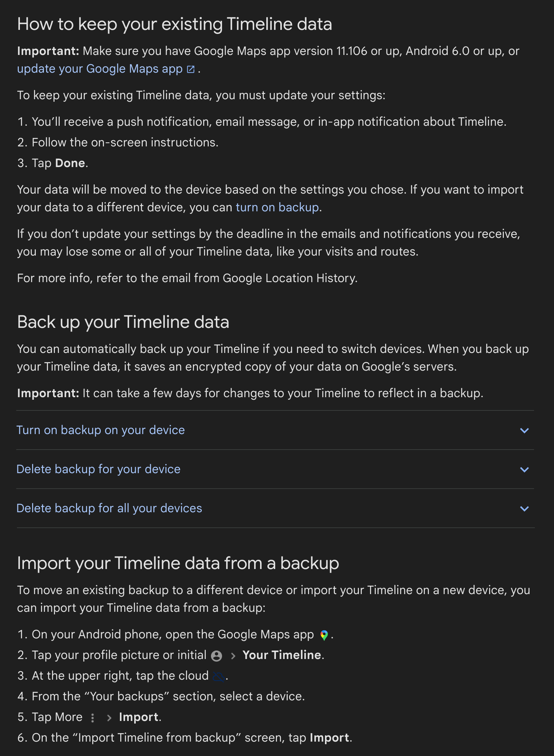The image size is (554, 756).
Task: Select the Delete backup for your device label
Action: pyautogui.click(x=98, y=469)
